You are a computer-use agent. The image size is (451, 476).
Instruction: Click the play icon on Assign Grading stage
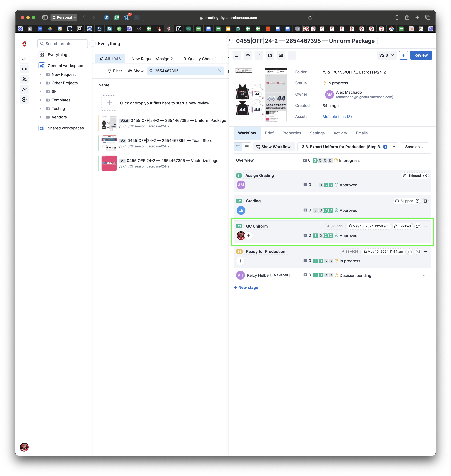pyautogui.click(x=425, y=176)
